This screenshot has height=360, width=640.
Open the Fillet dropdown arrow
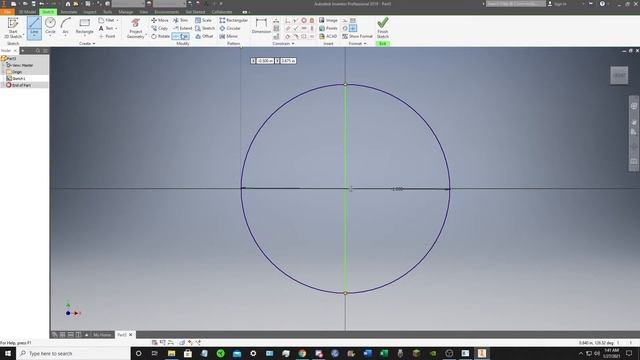pyautogui.click(x=118, y=20)
